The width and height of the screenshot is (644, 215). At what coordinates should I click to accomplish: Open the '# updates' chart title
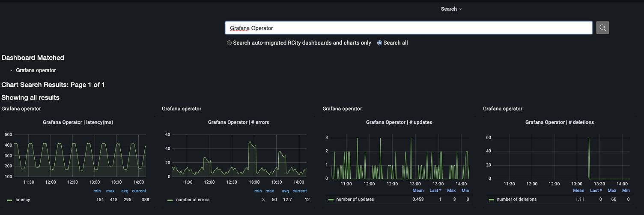[x=399, y=122]
